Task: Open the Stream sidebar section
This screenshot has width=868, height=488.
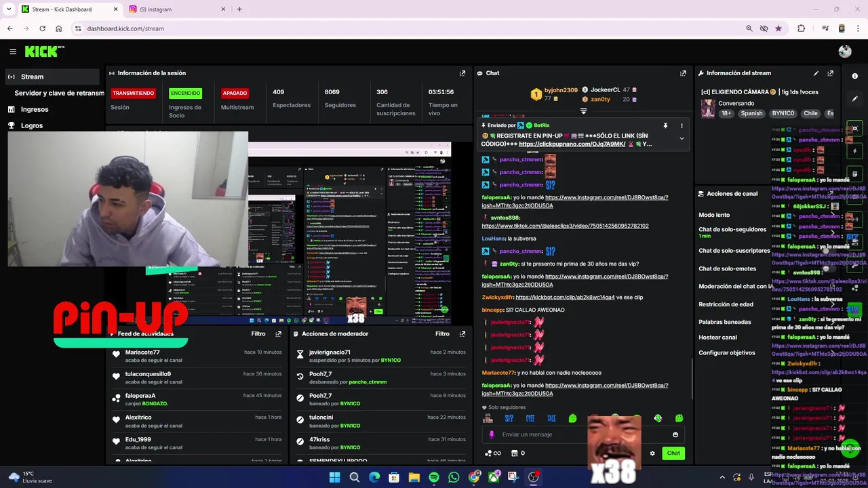Action: click(x=51, y=77)
